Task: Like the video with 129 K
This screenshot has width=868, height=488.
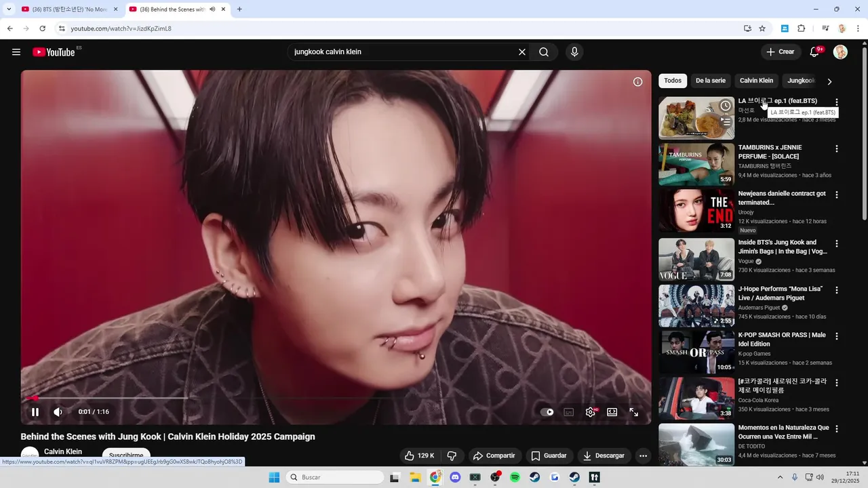Action: point(419,455)
